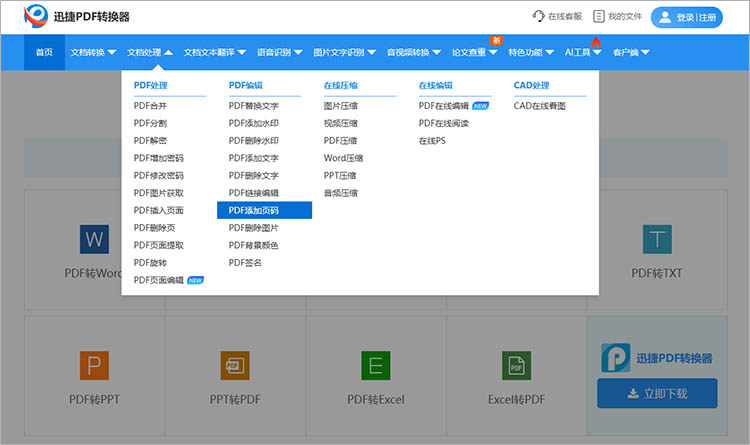Click the 在线客服 headset icon
The image size is (750, 445).
pyautogui.click(x=539, y=16)
